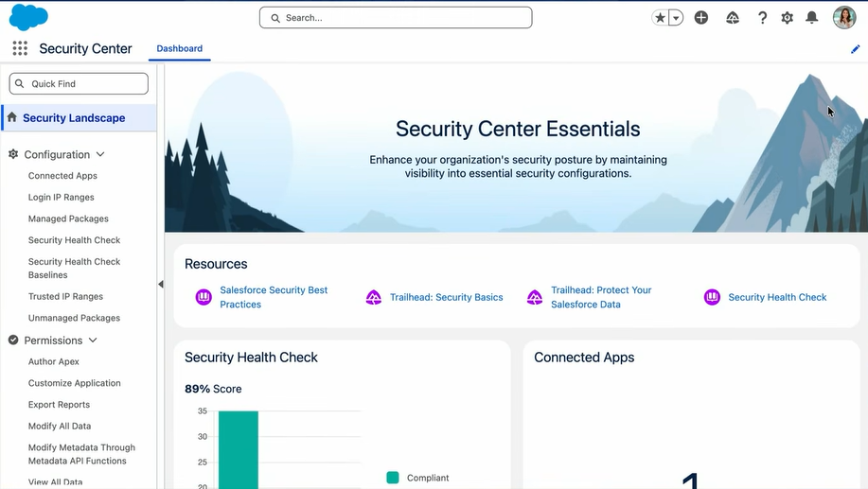
Task: Open the notifications bell
Action: tap(811, 18)
